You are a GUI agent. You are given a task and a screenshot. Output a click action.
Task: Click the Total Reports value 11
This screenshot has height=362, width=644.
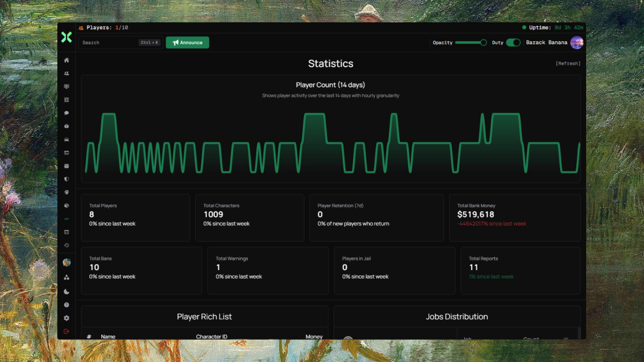pyautogui.click(x=473, y=267)
